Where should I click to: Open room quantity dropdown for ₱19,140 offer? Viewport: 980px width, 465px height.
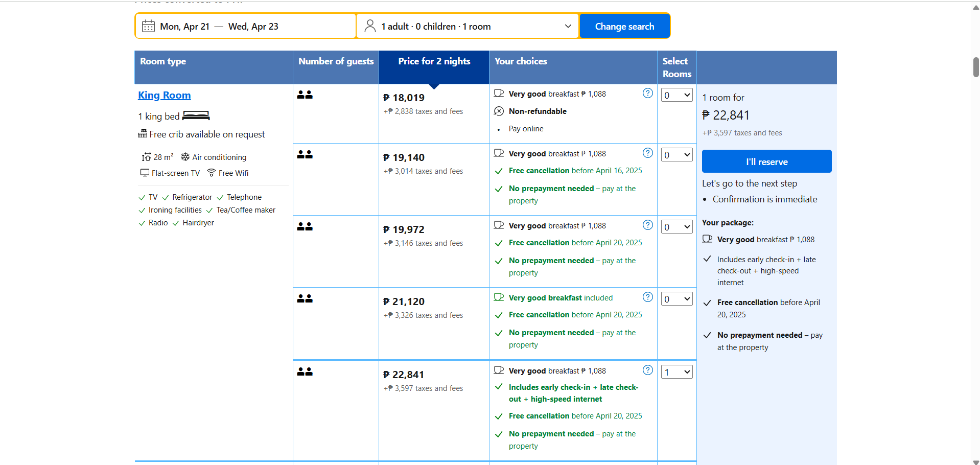pos(676,155)
